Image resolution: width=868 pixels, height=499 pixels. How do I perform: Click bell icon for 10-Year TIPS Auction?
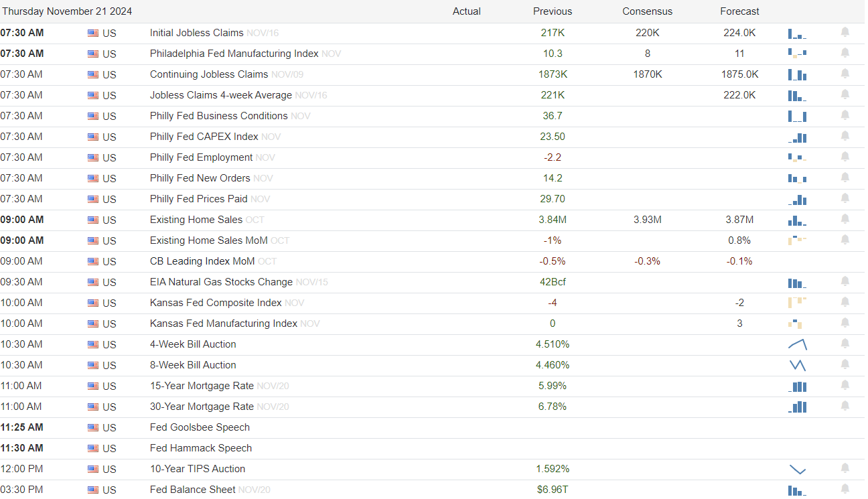point(845,468)
